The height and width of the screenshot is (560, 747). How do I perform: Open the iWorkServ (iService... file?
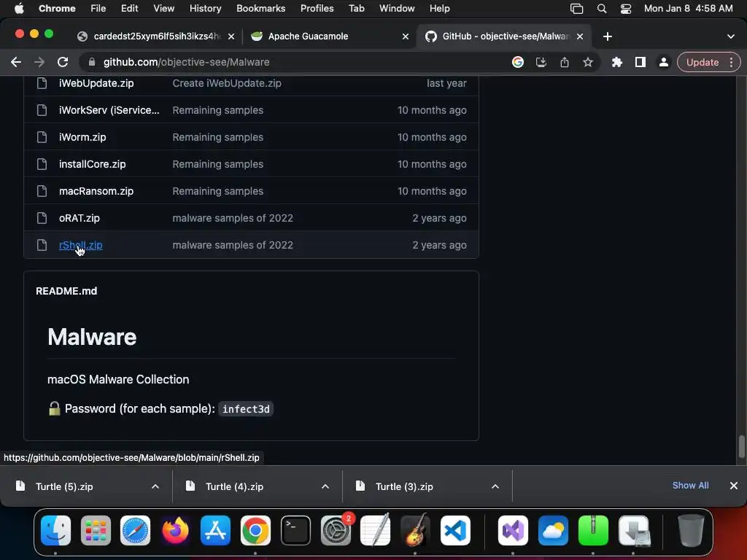[109, 110]
